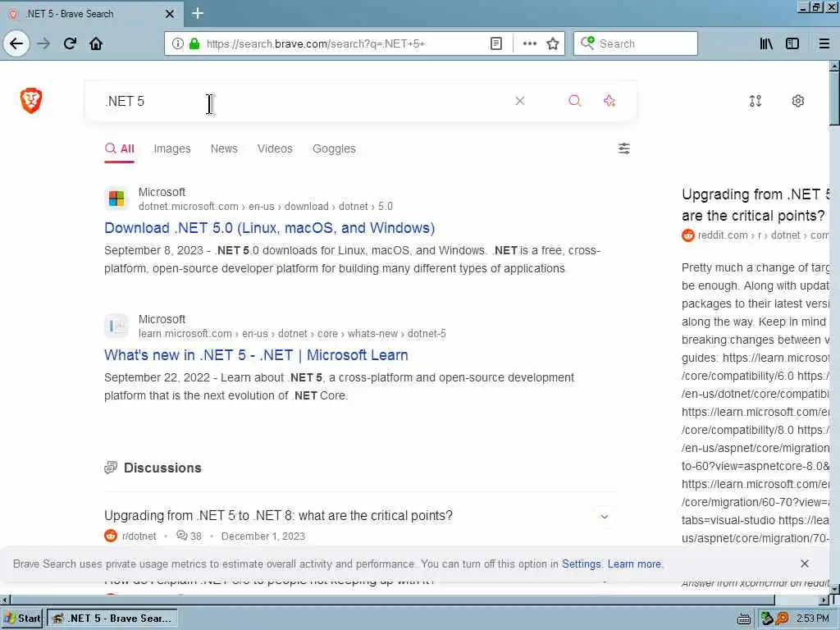Switch to News tab
840x630 pixels.
pos(224,148)
